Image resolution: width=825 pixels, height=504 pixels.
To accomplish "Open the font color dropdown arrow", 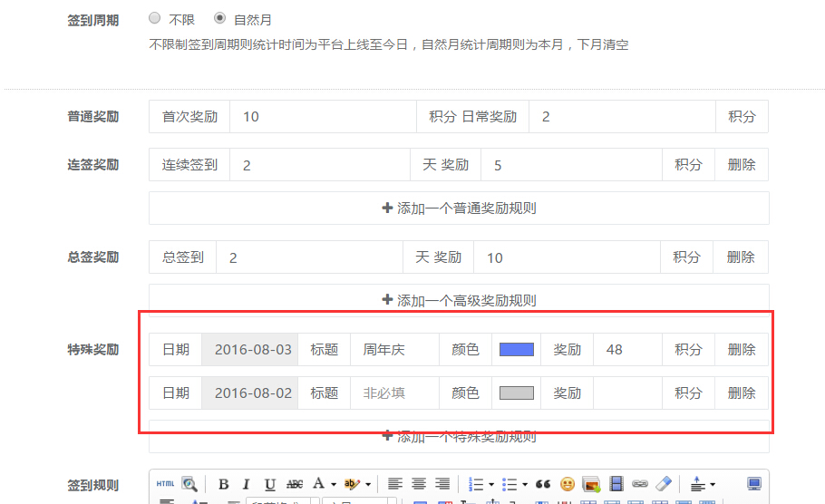I will [x=334, y=485].
